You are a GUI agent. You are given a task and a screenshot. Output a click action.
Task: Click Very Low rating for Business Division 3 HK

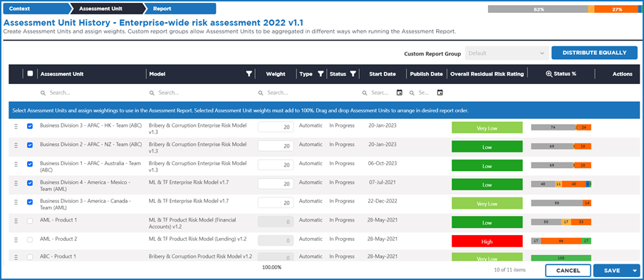click(x=487, y=128)
